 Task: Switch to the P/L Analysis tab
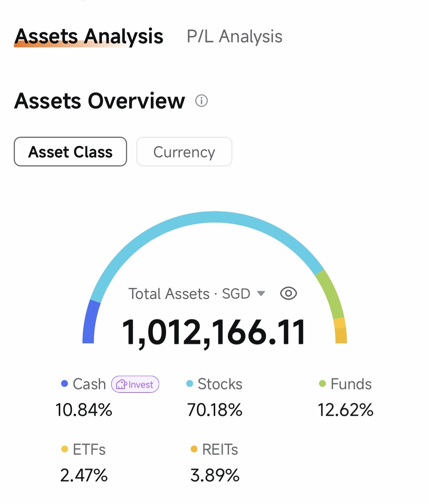pyautogui.click(x=234, y=37)
